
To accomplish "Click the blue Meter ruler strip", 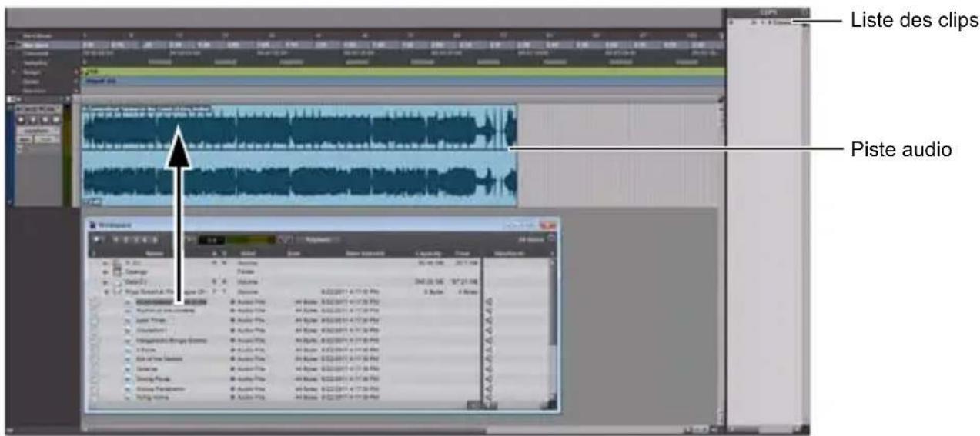I will pos(403,79).
